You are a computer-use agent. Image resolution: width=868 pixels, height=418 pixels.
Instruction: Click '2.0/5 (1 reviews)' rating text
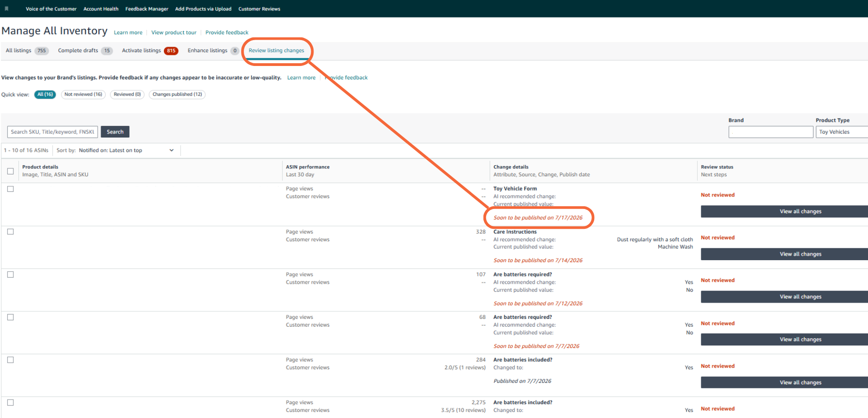pos(465,368)
